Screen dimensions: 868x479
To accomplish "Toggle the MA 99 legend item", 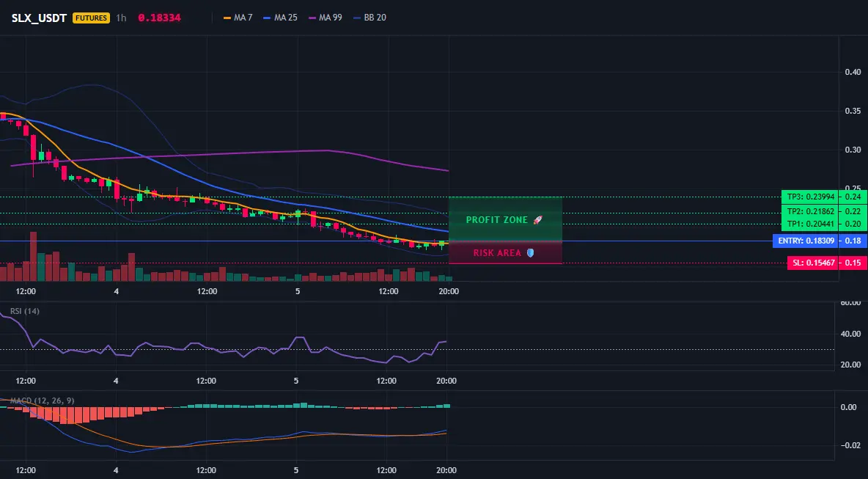I will click(325, 18).
